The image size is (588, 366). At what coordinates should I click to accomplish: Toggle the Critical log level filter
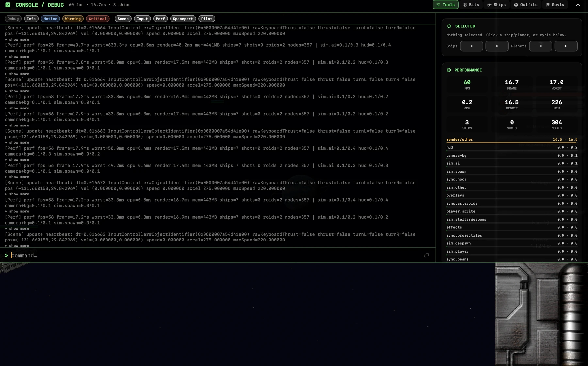pos(97,19)
